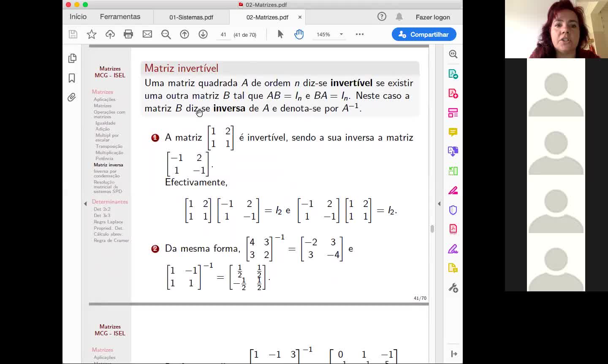Jump to Det 3x3 link

pyautogui.click(x=102, y=216)
